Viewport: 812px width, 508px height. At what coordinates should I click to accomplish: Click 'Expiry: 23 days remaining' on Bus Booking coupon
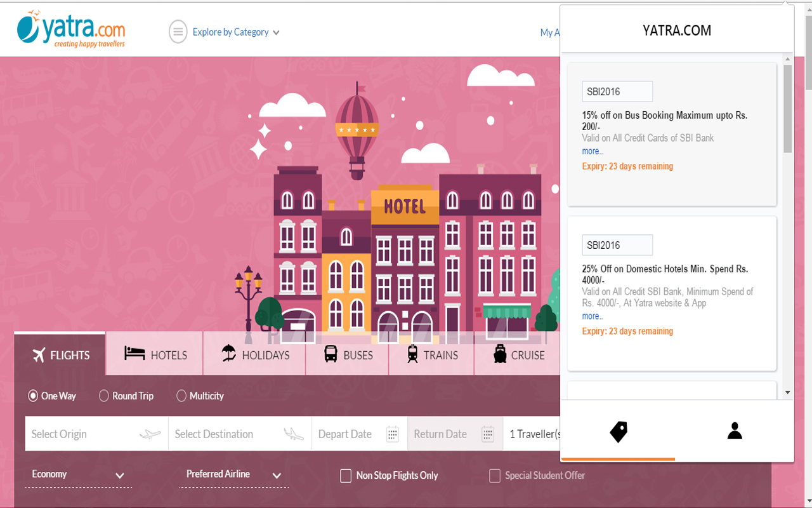[x=628, y=166]
